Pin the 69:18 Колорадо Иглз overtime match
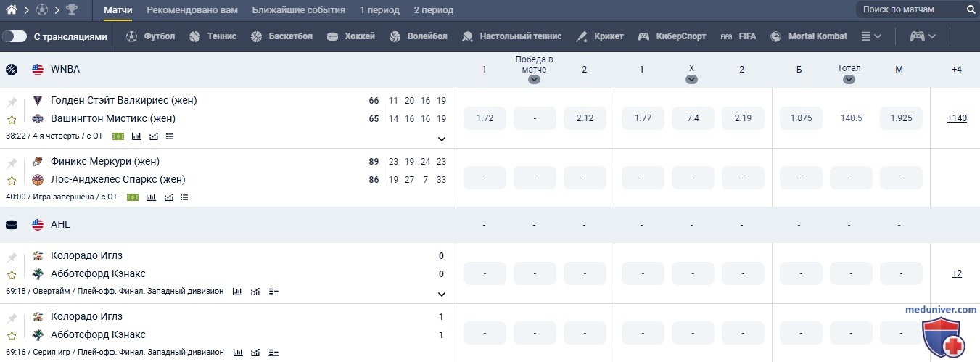The width and height of the screenshot is (980, 362). pos(12,258)
